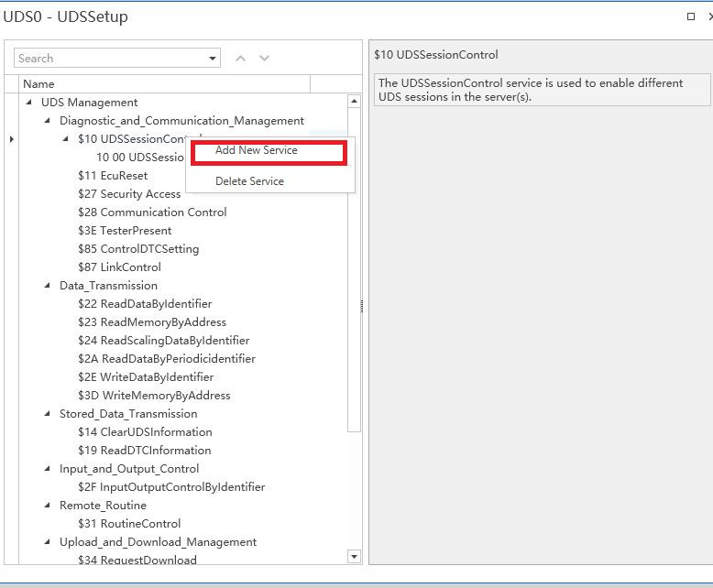
Task: Click inside the Search input field
Action: click(x=110, y=59)
